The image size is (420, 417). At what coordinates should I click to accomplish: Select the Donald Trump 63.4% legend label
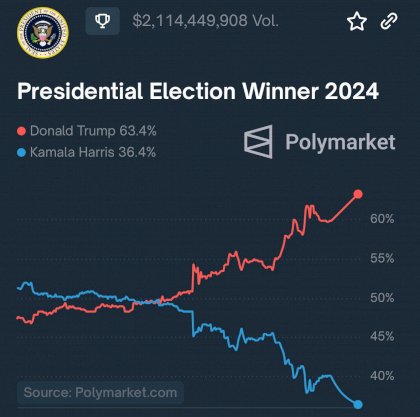[93, 131]
